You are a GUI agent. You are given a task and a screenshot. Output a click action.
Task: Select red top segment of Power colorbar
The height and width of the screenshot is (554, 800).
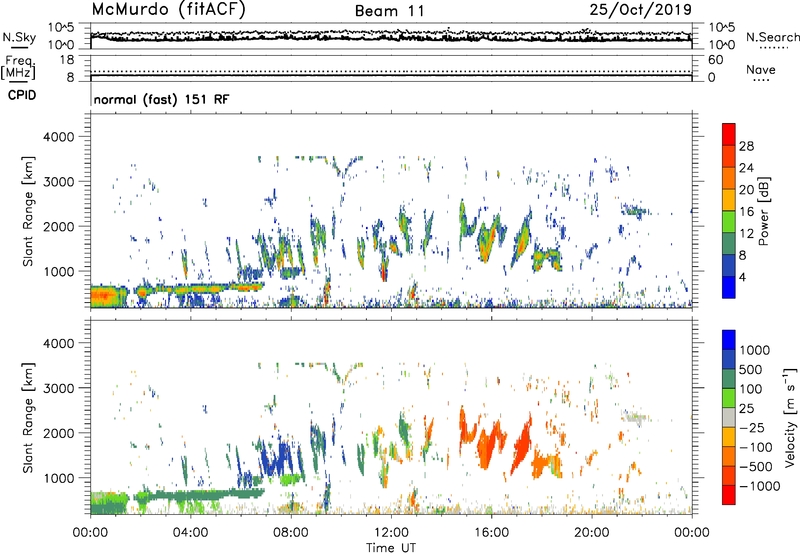(x=729, y=134)
